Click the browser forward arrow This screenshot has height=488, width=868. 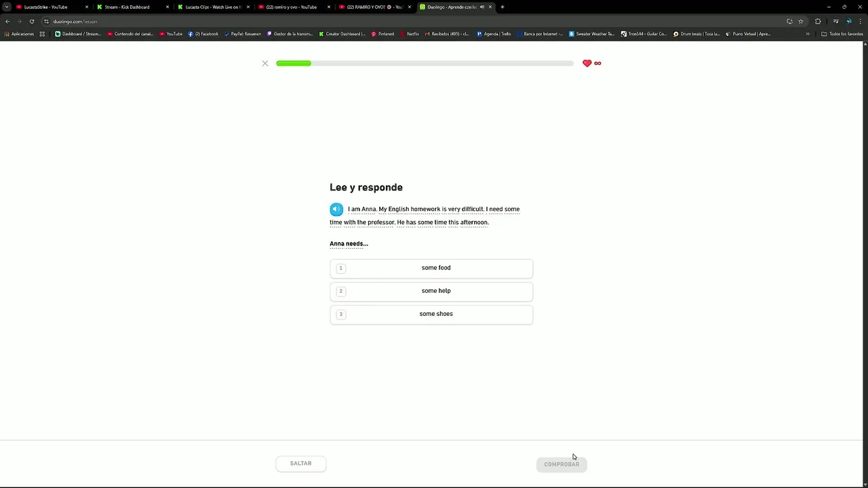[19, 21]
